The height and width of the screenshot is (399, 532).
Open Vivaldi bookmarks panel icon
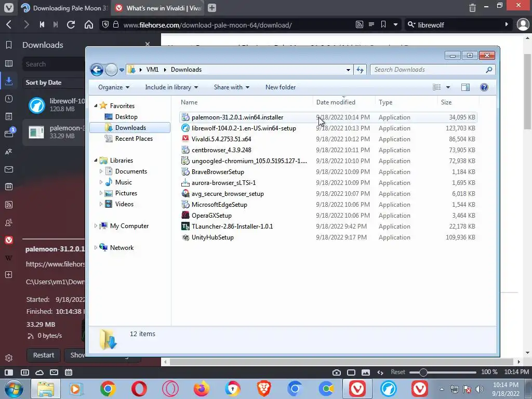click(x=9, y=45)
